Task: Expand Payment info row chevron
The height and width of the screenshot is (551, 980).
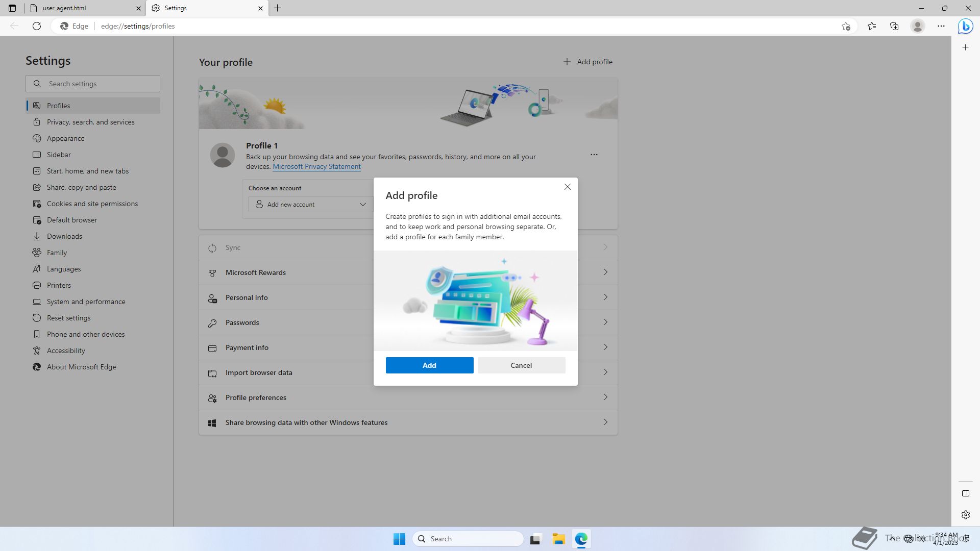Action: [605, 347]
